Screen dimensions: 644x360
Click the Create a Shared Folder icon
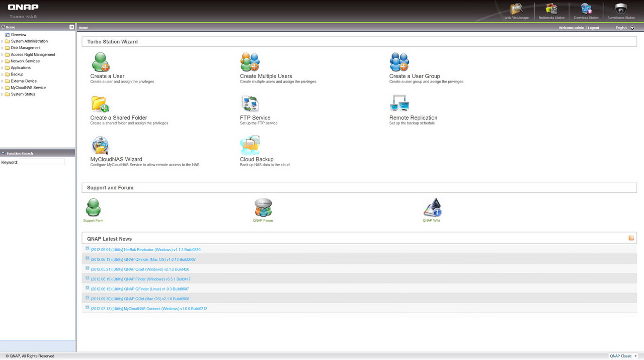[x=100, y=104]
